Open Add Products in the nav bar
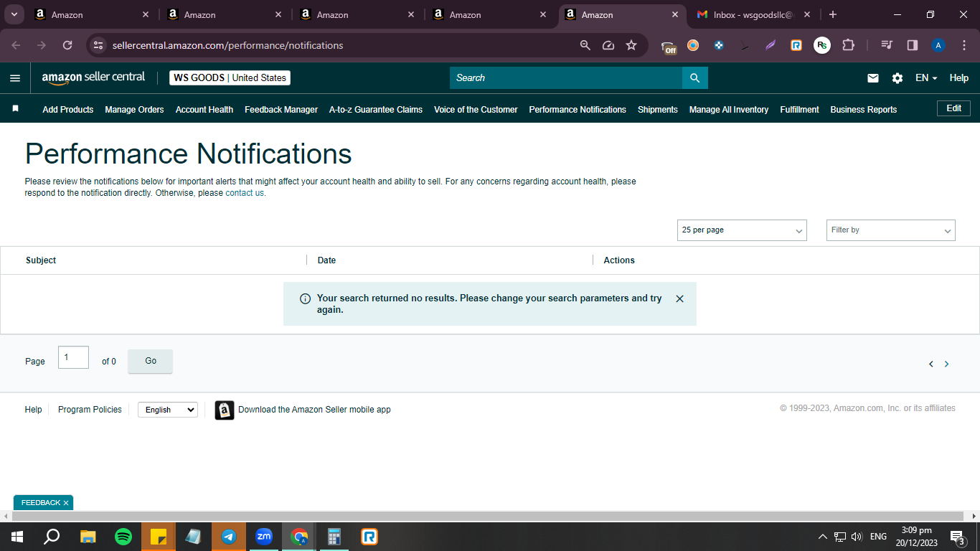980x551 pixels. tap(68, 110)
